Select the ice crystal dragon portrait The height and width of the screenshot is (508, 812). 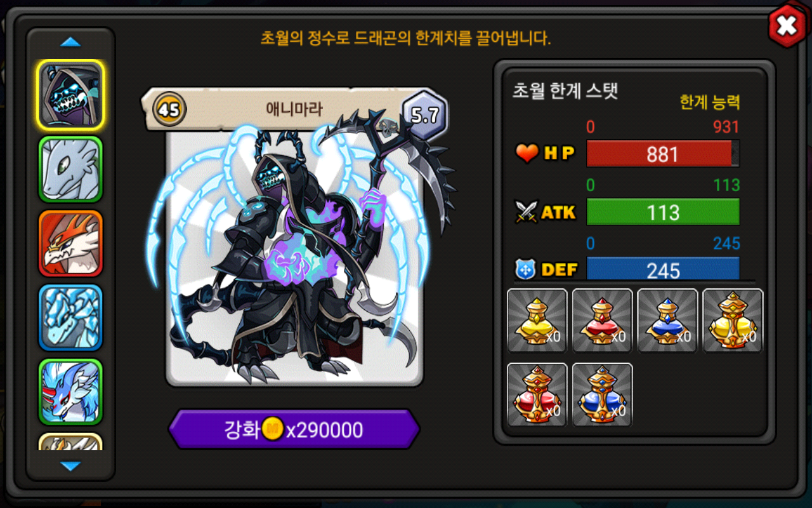click(x=70, y=317)
